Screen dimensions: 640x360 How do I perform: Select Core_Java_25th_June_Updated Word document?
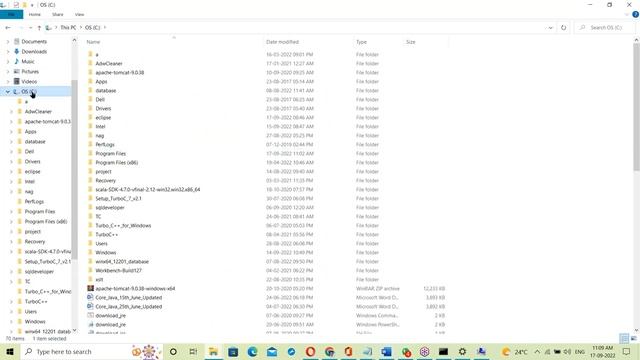(129, 306)
